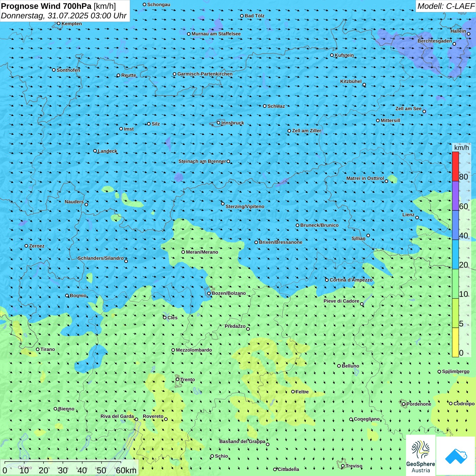
Task: Click the 'Schongau' label
Action: [x=158, y=4]
